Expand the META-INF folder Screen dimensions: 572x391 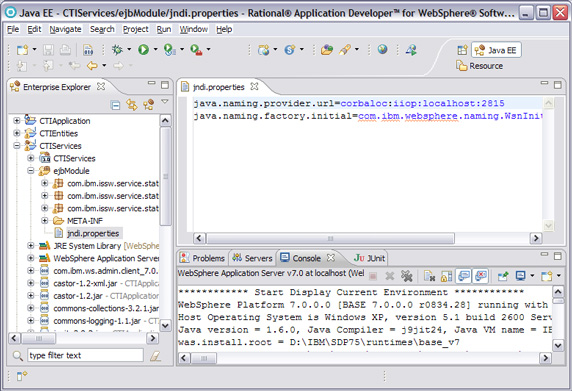click(45, 220)
